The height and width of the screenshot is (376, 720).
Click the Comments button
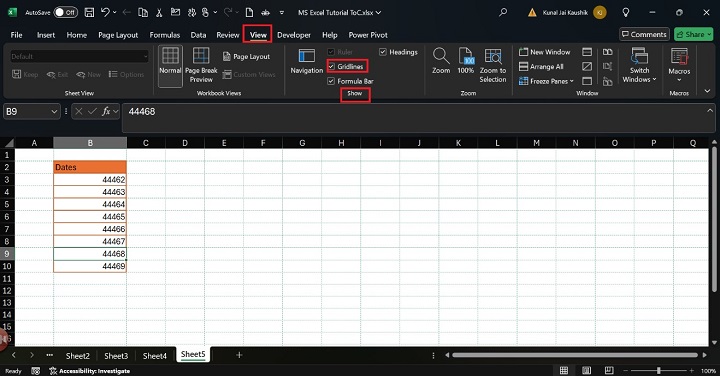click(x=644, y=34)
